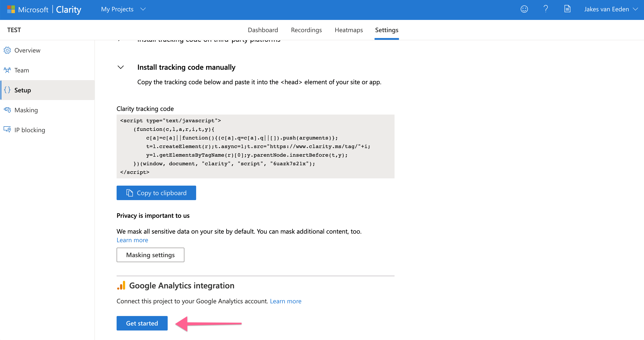
Task: Switch to the Recordings tab
Action: click(306, 30)
